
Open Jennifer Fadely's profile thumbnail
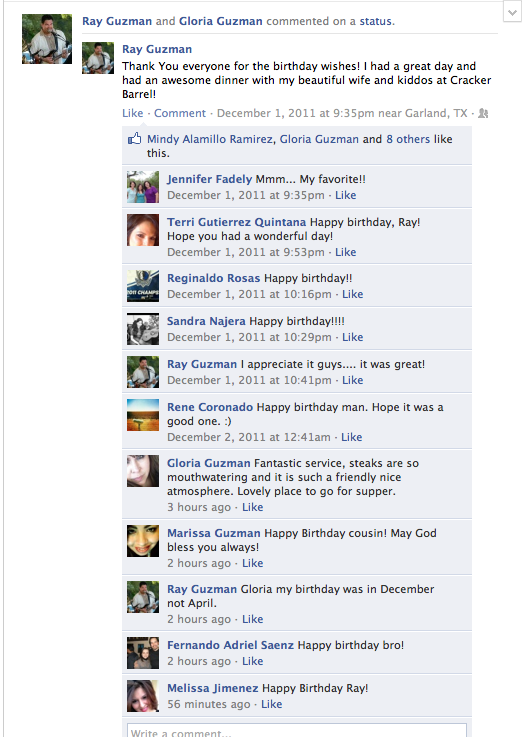click(x=143, y=187)
